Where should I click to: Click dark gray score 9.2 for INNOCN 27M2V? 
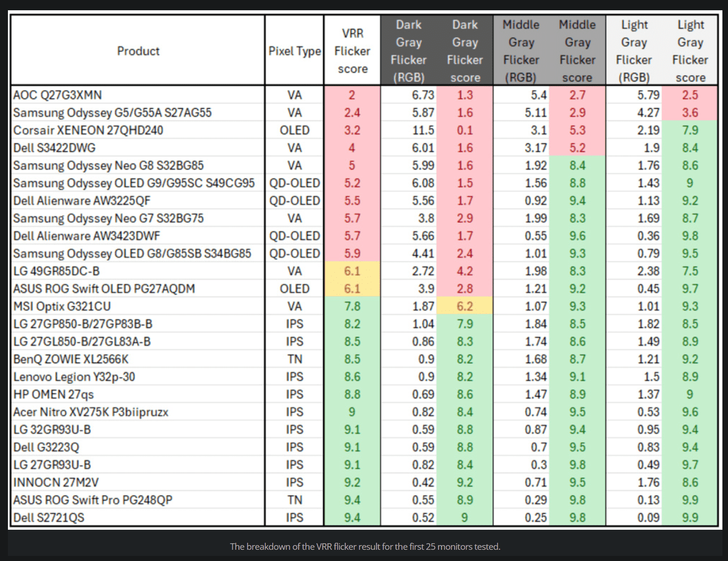coord(465,483)
